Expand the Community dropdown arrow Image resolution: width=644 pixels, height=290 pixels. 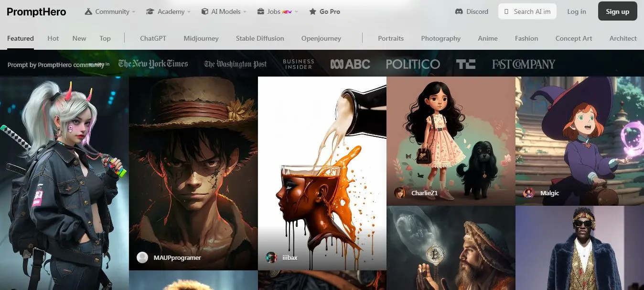[x=134, y=12]
